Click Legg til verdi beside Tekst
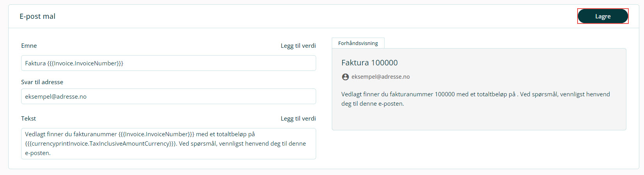 [x=298, y=119]
